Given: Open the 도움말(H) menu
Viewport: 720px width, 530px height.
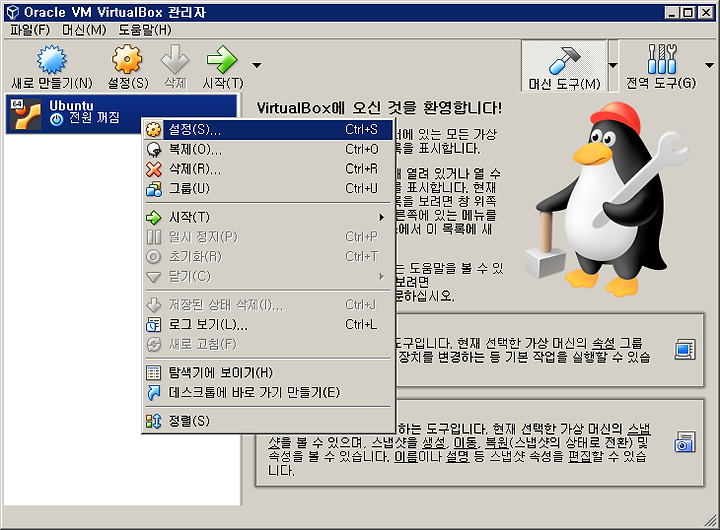Looking at the screenshot, I should (x=145, y=30).
